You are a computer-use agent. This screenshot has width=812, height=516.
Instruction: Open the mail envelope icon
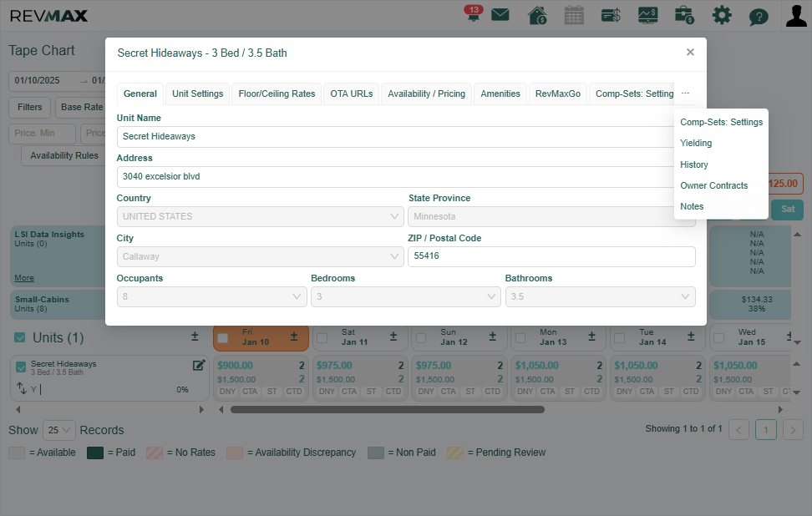[x=500, y=15]
